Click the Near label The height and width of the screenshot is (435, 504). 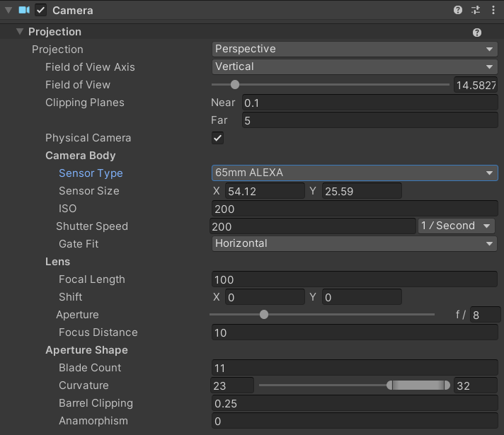pos(223,103)
